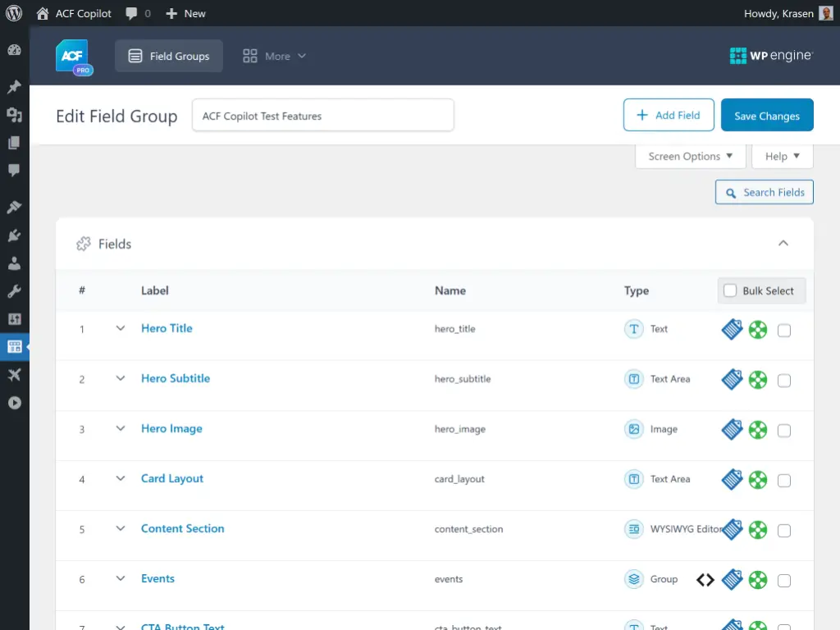
Task: Click the Add Field button
Action: click(x=669, y=115)
